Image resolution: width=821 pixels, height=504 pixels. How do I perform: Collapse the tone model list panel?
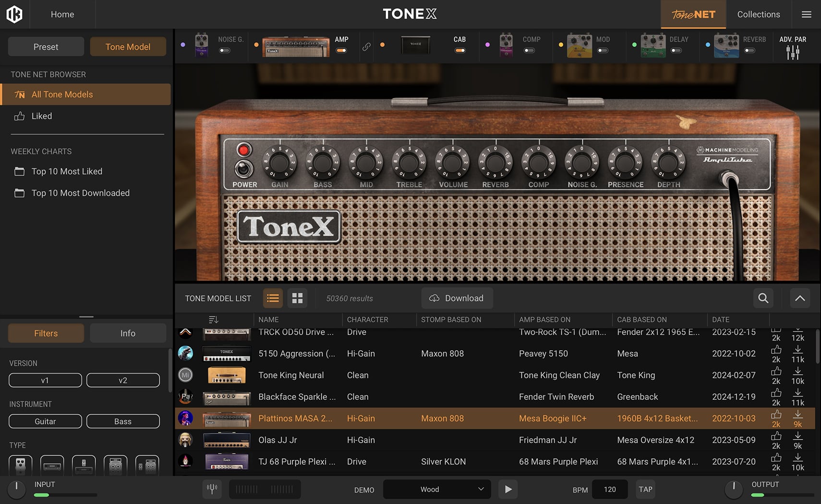click(799, 298)
